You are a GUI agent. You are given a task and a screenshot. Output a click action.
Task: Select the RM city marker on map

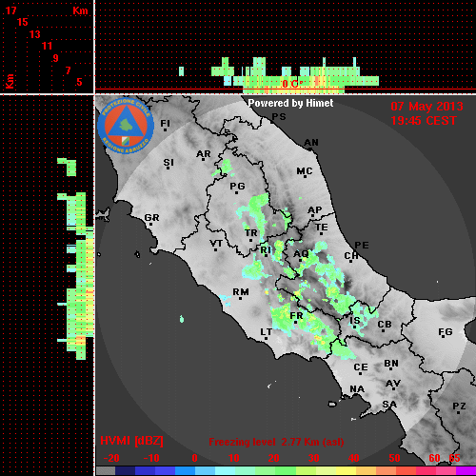pos(240,298)
